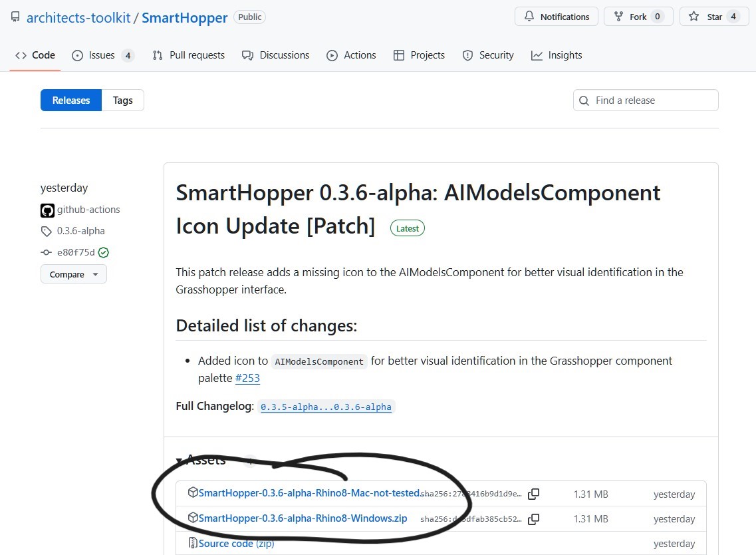The image size is (756, 555).
Task: Open the Insights graph icon tab
Action: (x=538, y=55)
